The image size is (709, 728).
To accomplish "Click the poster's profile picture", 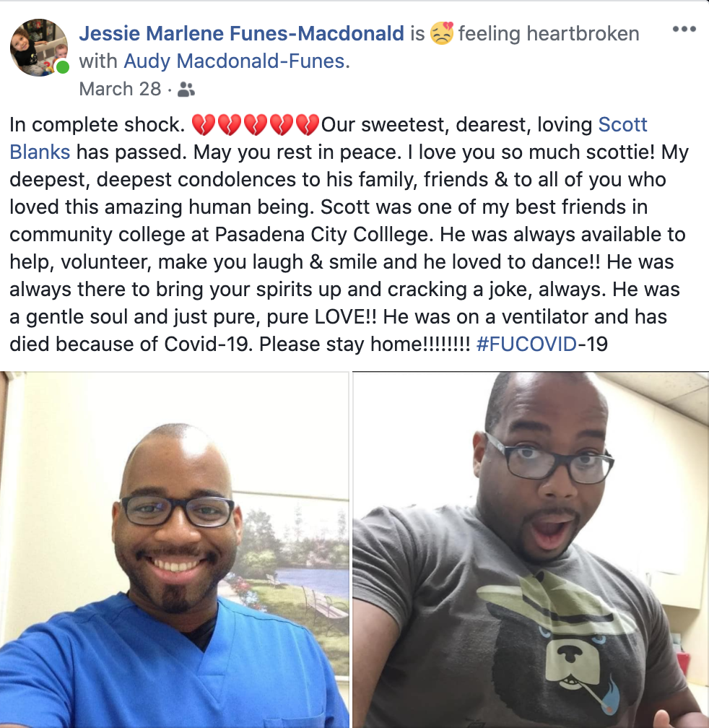I will 39,48.
